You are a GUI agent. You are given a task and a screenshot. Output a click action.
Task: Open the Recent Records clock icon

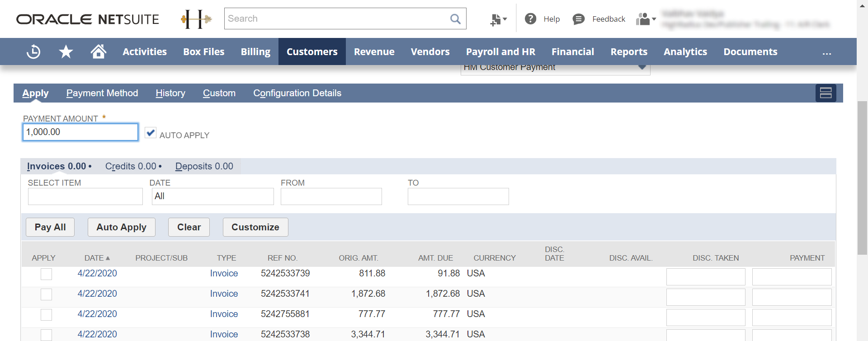click(33, 52)
